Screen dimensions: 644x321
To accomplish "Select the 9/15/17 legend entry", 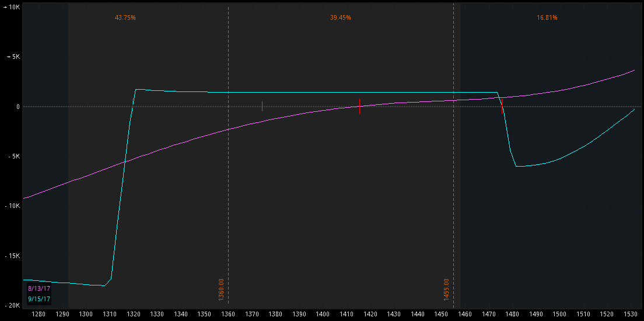I will click(38, 299).
